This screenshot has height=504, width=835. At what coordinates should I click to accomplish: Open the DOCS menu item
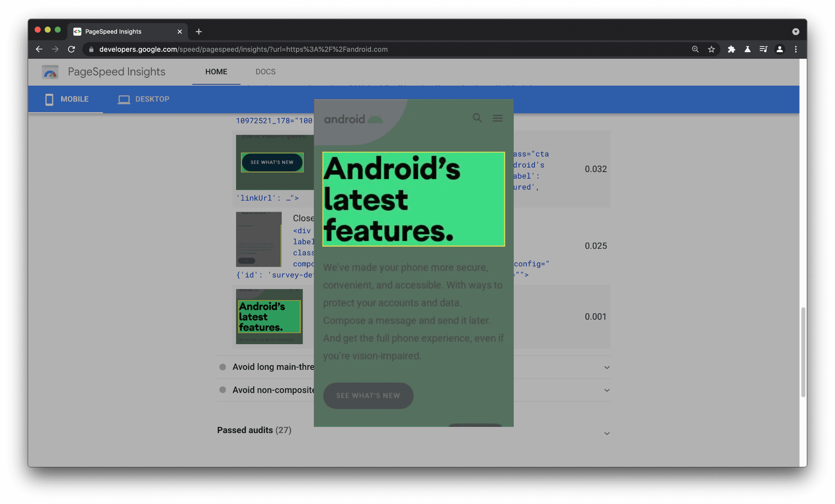(265, 72)
